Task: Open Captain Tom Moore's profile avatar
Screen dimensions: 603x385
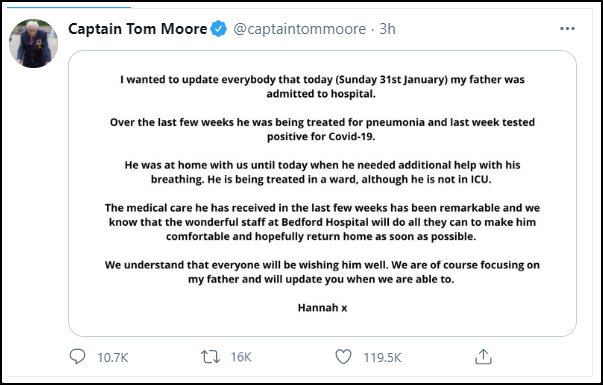Action: (33, 43)
